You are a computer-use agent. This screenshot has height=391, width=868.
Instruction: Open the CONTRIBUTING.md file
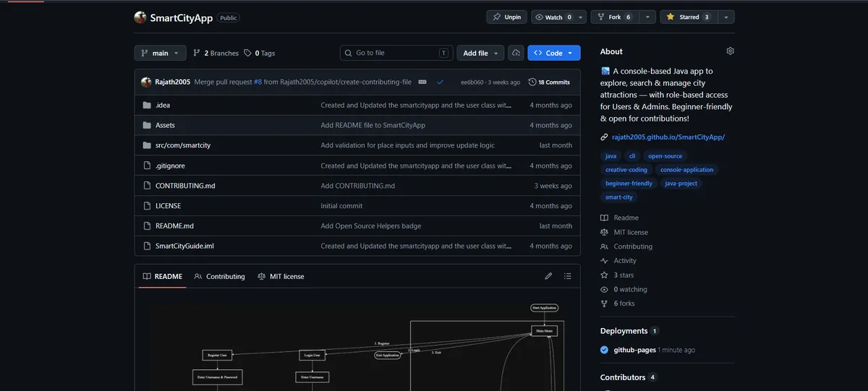(x=185, y=186)
